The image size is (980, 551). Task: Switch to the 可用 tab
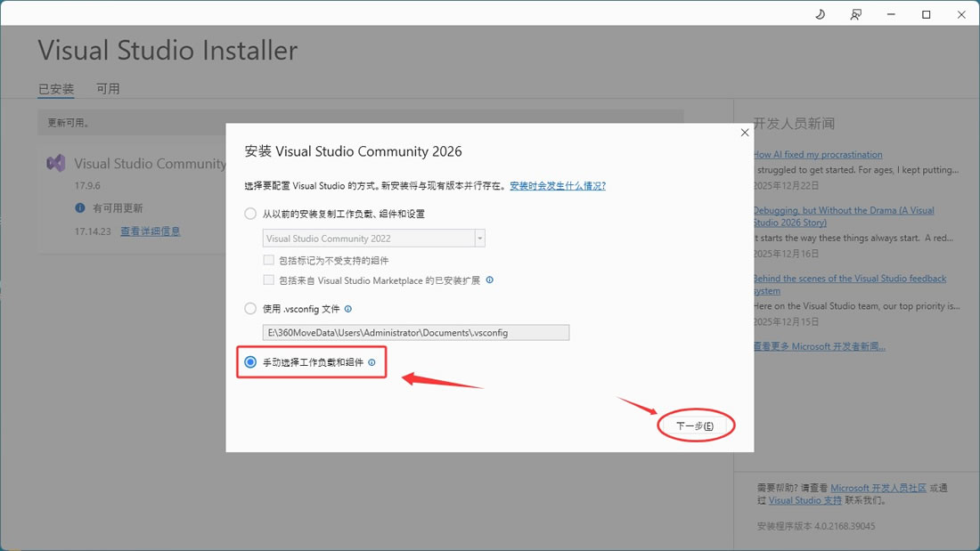point(108,89)
